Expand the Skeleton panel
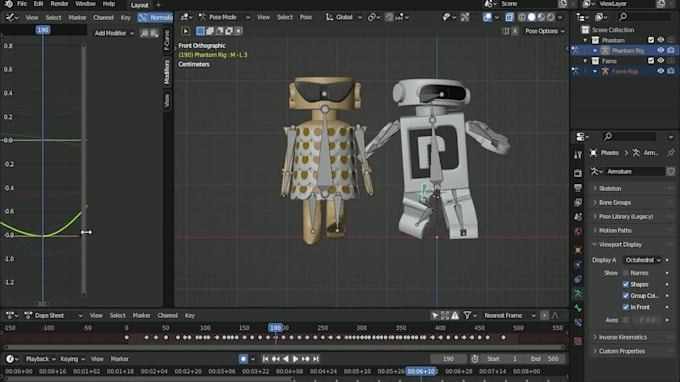 pyautogui.click(x=633, y=189)
